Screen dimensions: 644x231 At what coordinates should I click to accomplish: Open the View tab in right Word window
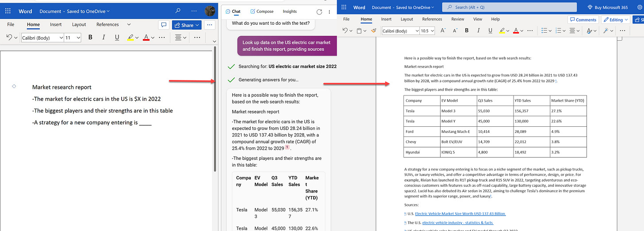[478, 19]
